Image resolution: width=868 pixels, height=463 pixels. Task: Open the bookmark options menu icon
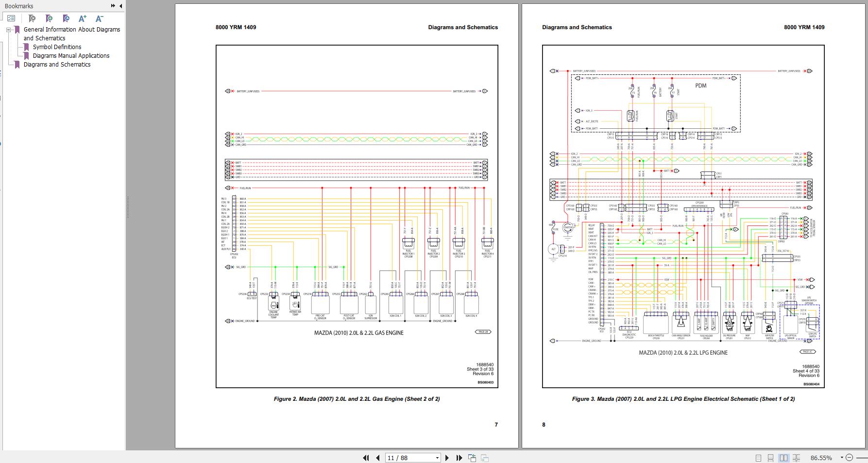point(11,18)
